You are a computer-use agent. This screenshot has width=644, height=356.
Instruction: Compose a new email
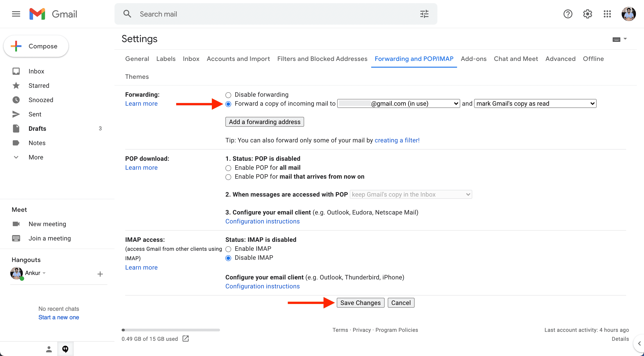click(x=36, y=46)
